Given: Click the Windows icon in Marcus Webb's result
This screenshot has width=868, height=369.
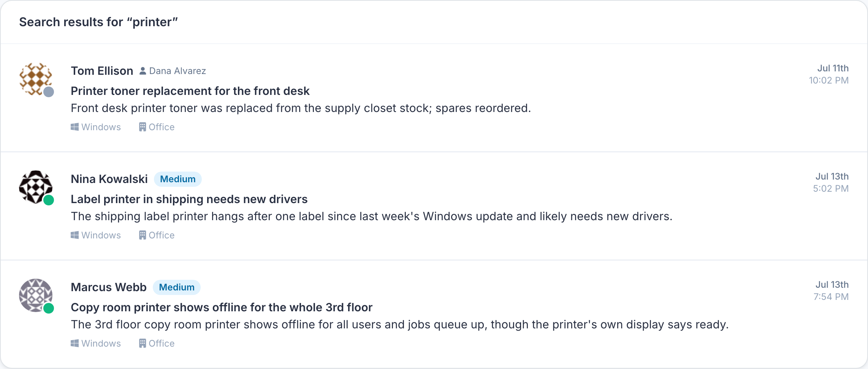Looking at the screenshot, I should pos(74,343).
